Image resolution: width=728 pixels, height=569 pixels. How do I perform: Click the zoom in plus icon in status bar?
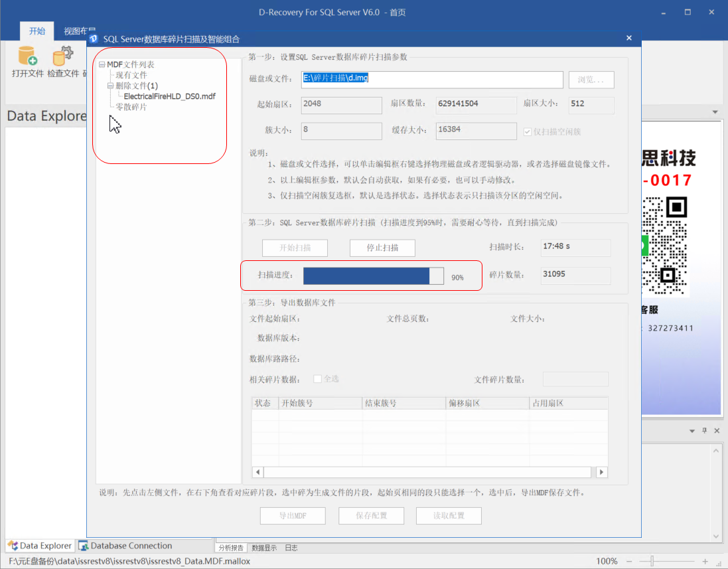click(x=705, y=561)
